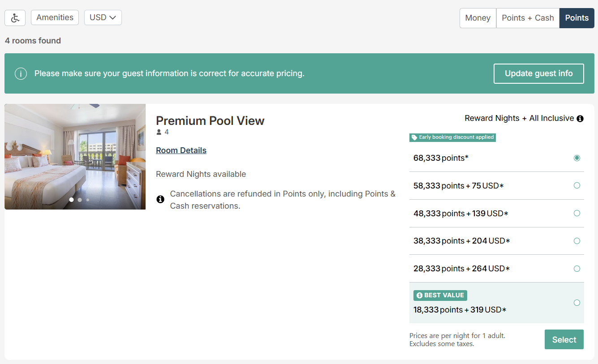Click the dollar icon on the Best Value badge
Viewport: 598px width, 364px height.
tap(419, 295)
